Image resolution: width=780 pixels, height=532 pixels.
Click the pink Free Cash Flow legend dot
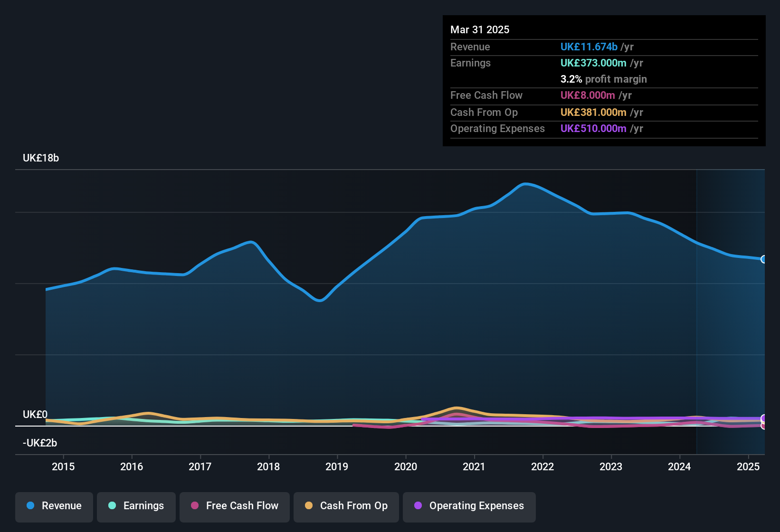click(x=195, y=506)
